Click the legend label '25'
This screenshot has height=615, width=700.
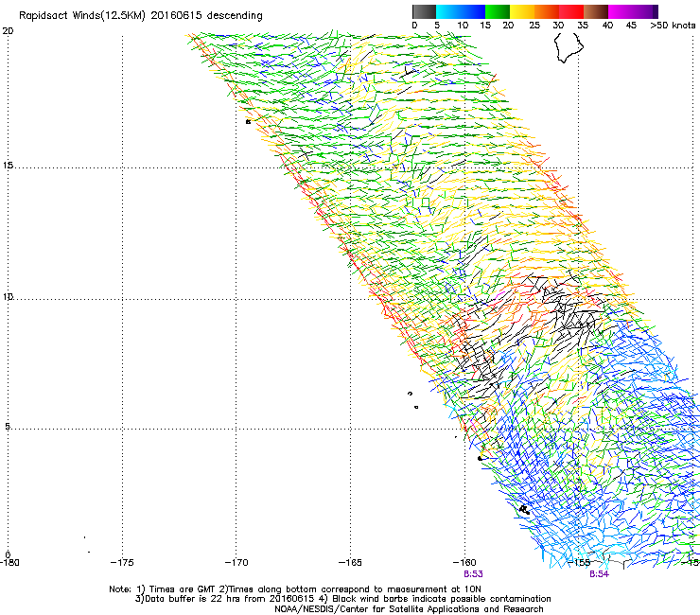pos(534,26)
